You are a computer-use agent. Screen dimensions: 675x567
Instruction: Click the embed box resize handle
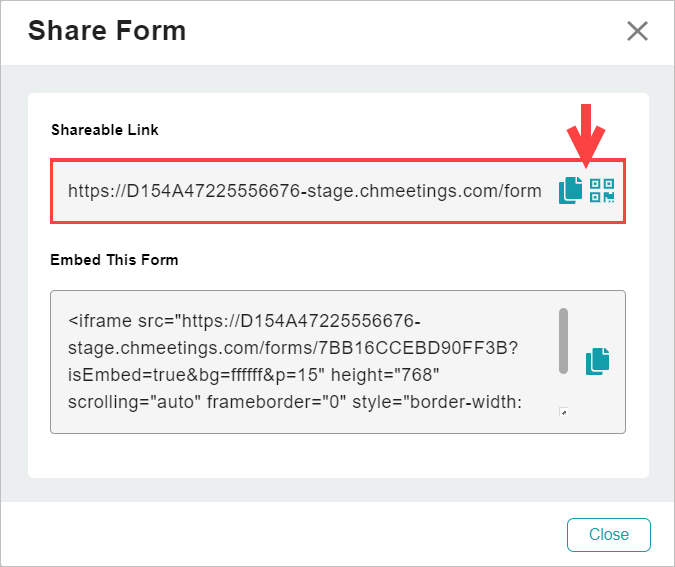(563, 411)
